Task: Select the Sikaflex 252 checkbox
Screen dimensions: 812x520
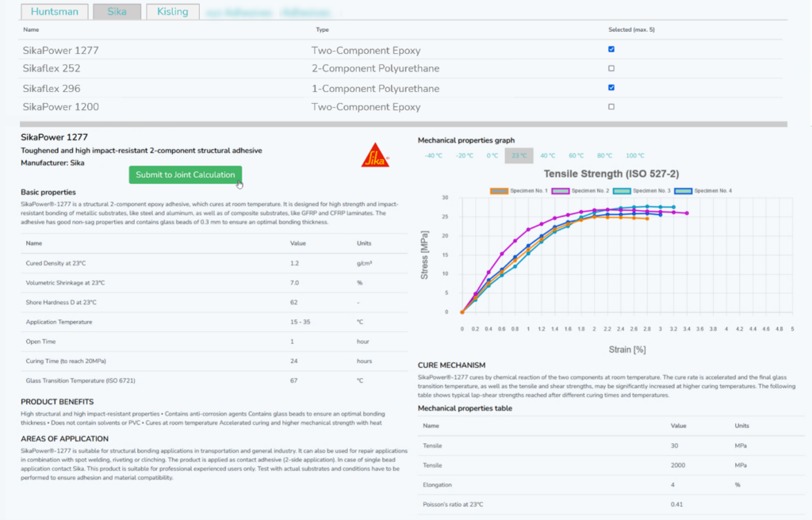Action: pyautogui.click(x=611, y=68)
